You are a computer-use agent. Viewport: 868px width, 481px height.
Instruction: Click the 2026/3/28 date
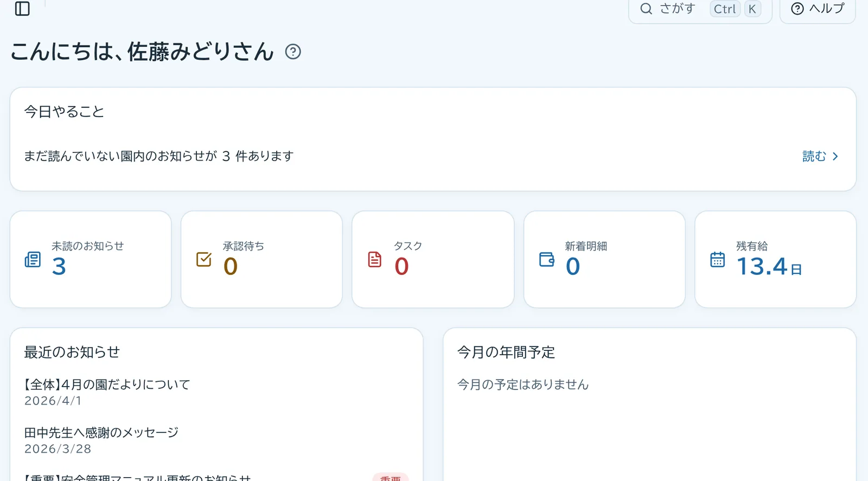[x=58, y=449]
